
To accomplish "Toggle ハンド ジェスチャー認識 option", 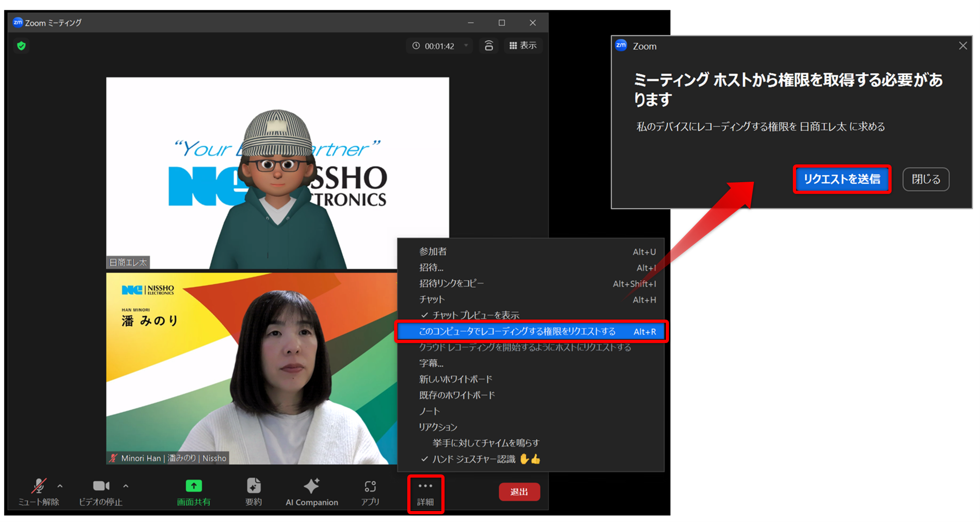I will [x=531, y=459].
